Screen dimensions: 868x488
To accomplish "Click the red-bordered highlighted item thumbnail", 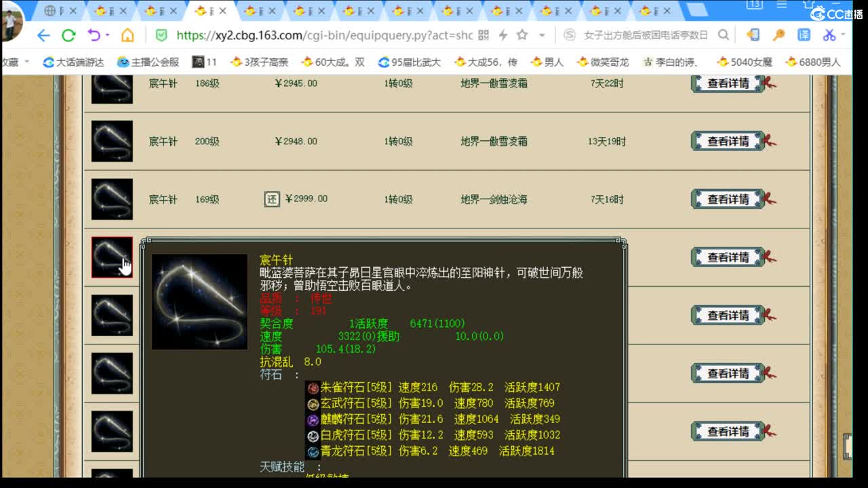I will pyautogui.click(x=112, y=258).
